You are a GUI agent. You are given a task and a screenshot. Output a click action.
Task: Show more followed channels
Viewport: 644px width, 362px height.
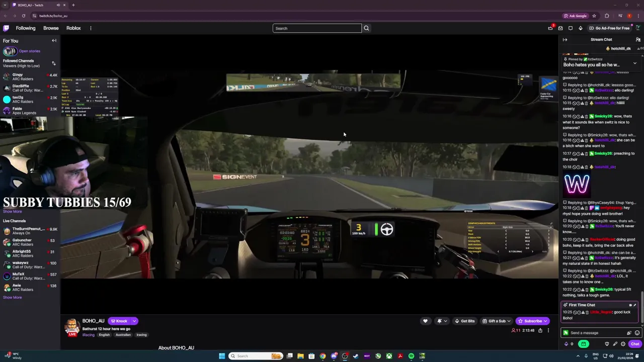click(x=13, y=212)
